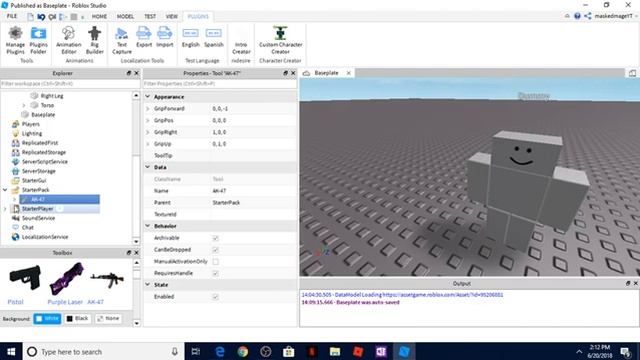
Task: Select Lighting in Explorer
Action: (x=31, y=133)
